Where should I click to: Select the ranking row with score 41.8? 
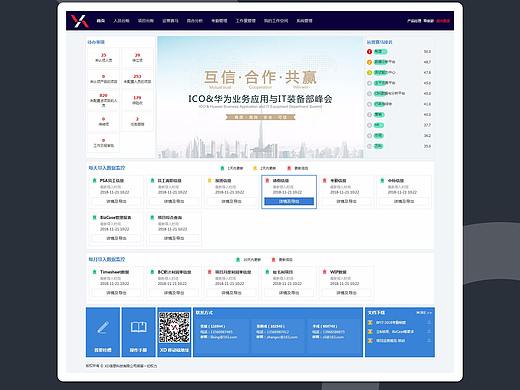(399, 104)
